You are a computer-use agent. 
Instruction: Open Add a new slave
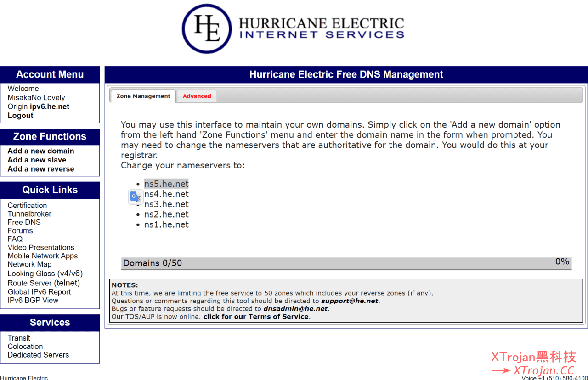(x=37, y=160)
